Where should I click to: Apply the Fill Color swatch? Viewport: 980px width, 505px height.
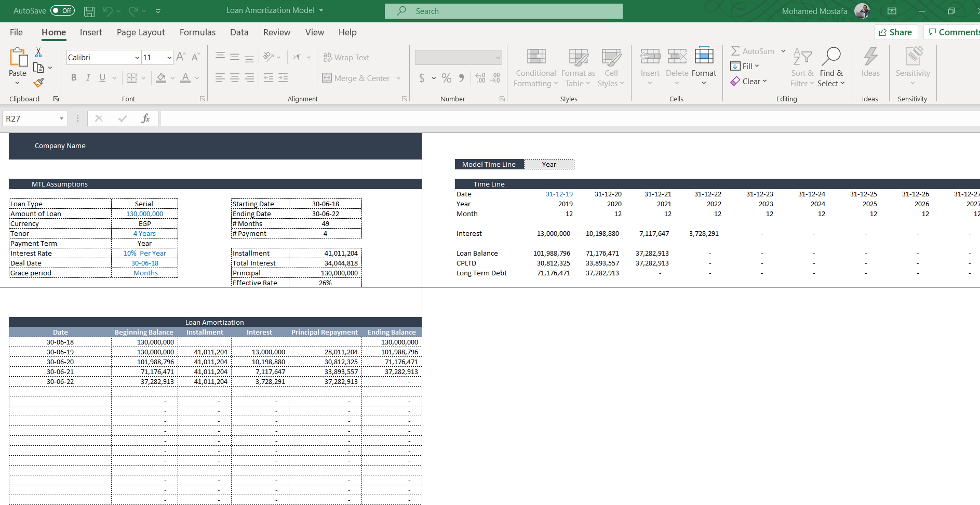161,78
